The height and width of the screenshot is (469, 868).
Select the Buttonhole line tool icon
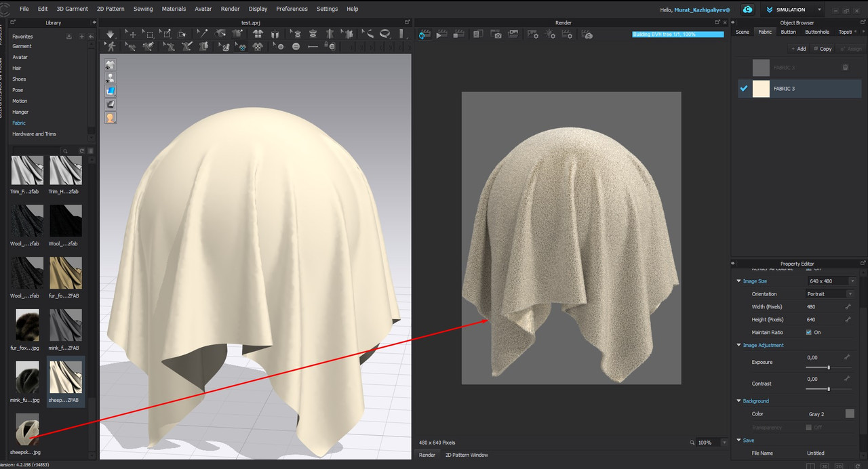(312, 46)
